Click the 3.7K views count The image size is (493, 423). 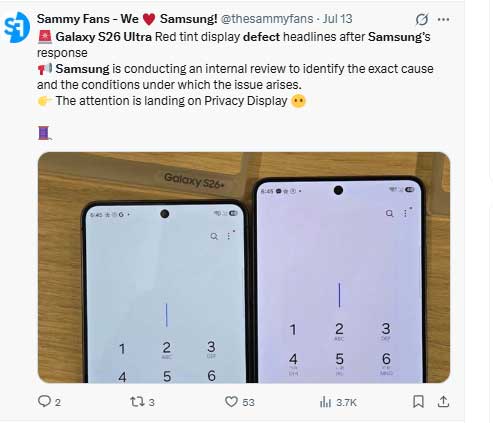point(346,403)
